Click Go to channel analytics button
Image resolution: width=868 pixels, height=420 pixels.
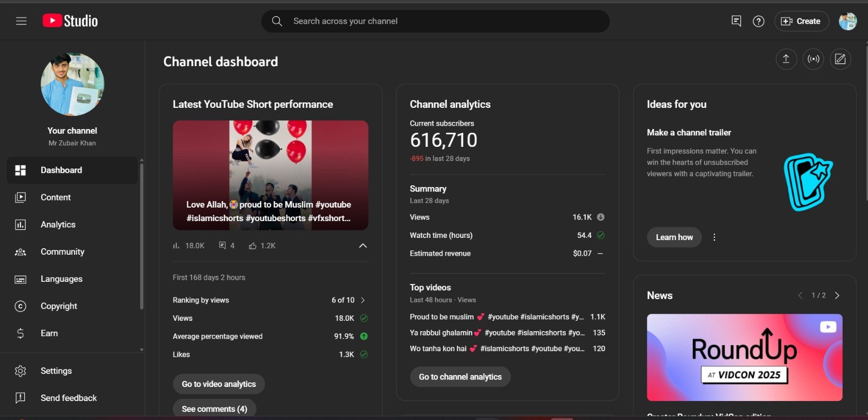[x=460, y=377]
